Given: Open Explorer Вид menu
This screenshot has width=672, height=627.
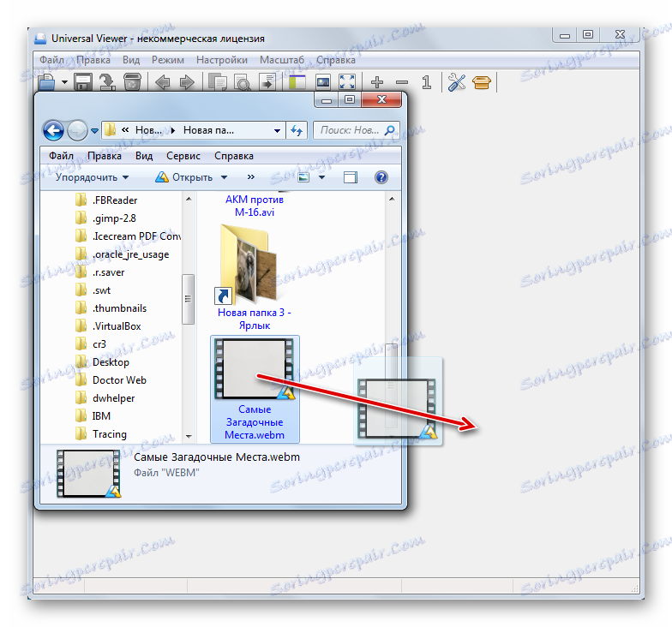Looking at the screenshot, I should [x=144, y=156].
